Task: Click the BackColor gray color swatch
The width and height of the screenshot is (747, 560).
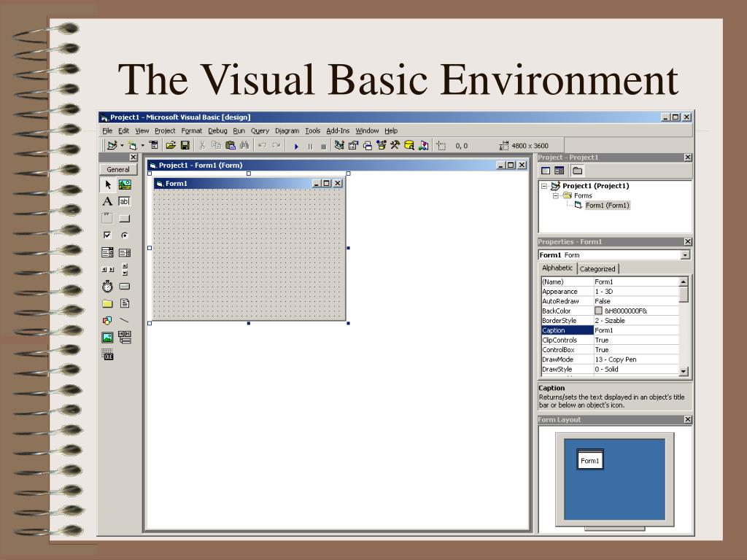Action: [598, 311]
